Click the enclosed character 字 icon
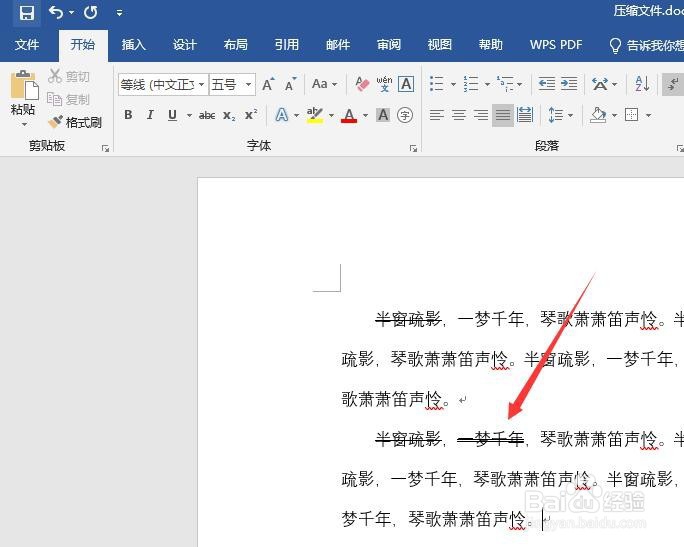The height and width of the screenshot is (547, 684). point(405,115)
